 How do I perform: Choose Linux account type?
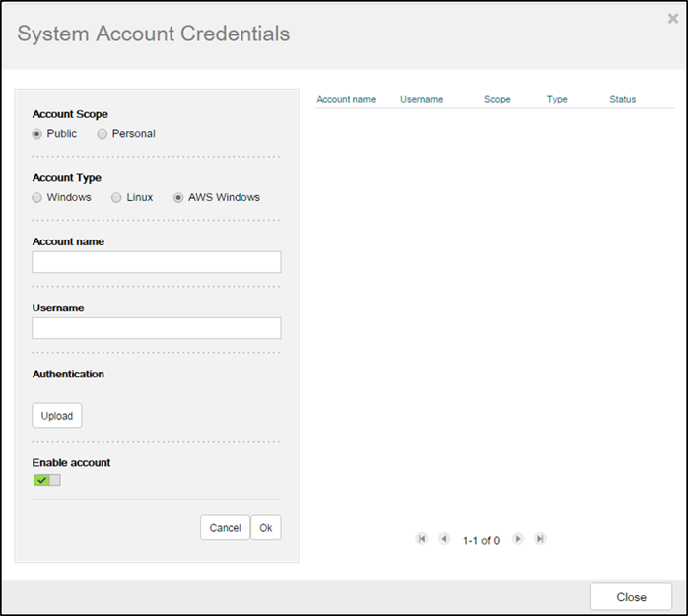(117, 198)
